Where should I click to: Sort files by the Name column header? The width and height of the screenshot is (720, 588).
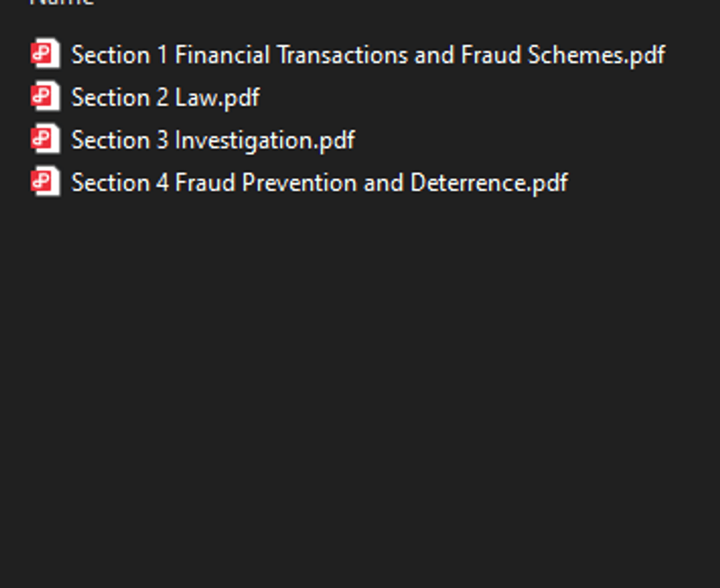(62, 2)
